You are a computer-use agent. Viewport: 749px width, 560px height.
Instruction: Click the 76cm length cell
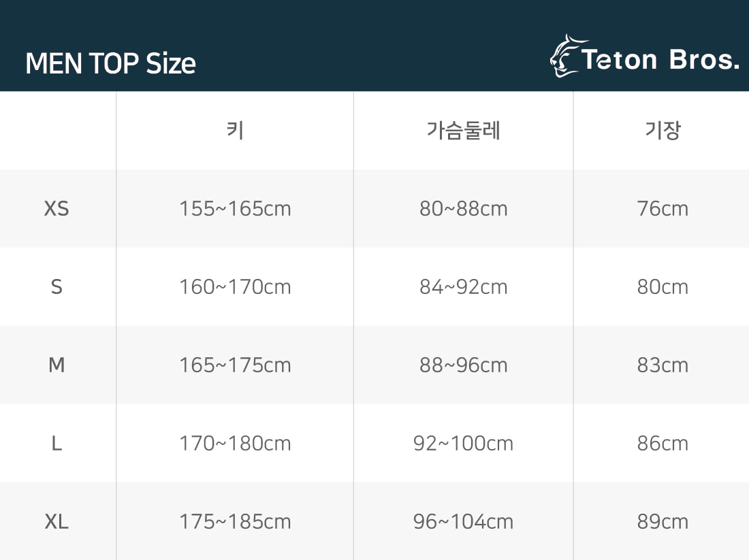pyautogui.click(x=662, y=208)
